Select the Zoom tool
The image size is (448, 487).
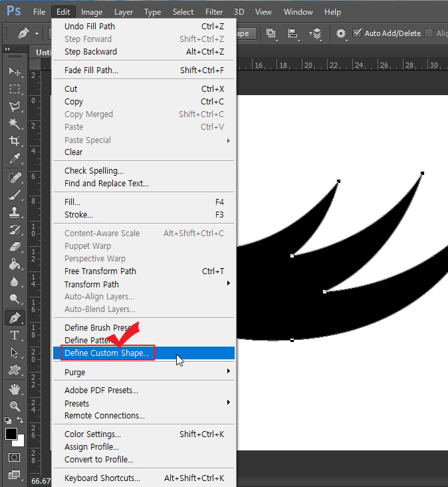(14, 406)
